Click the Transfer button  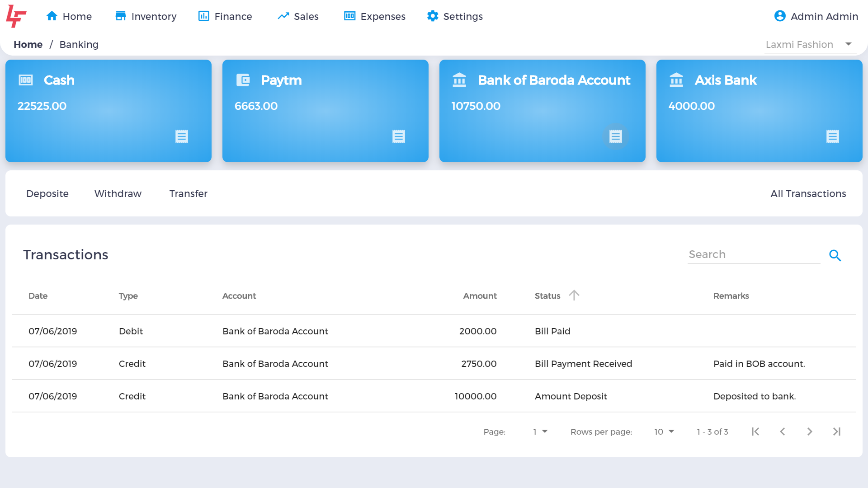pos(189,193)
